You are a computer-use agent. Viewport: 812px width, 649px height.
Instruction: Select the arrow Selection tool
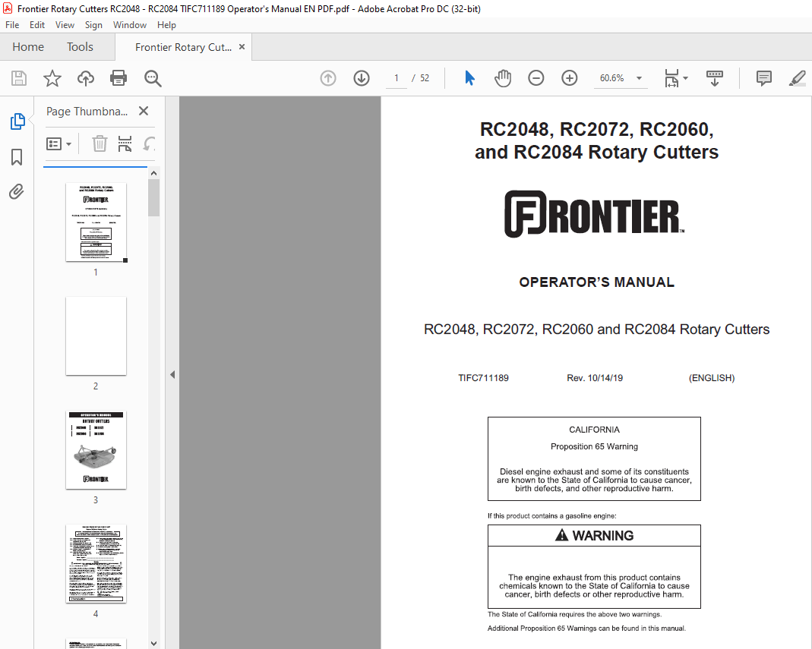pyautogui.click(x=469, y=78)
